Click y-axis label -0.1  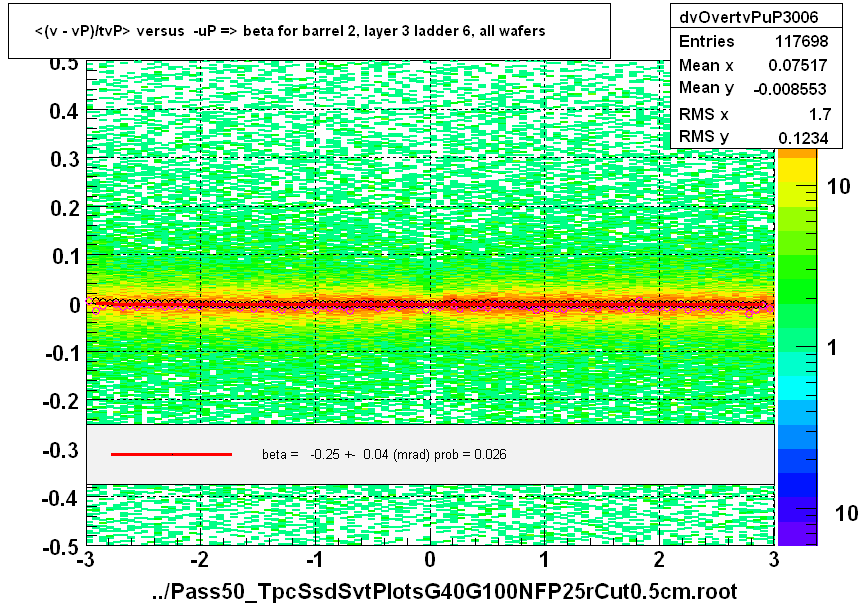[x=61, y=353]
